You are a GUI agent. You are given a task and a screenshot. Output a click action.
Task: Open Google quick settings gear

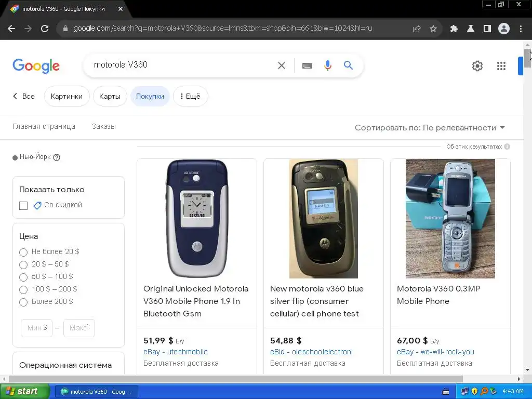pyautogui.click(x=477, y=66)
